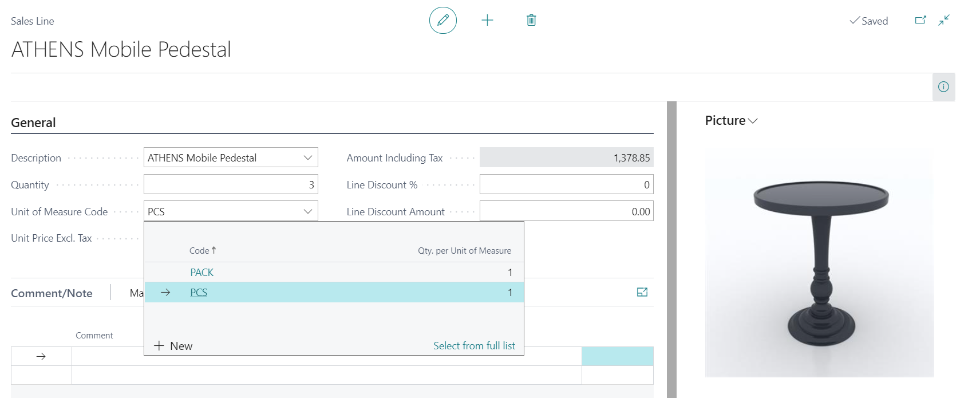Click the New button in the lookup

tap(173, 346)
